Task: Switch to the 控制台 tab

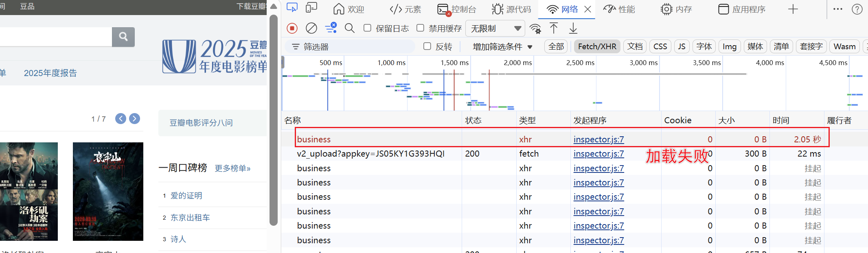Action: point(456,9)
